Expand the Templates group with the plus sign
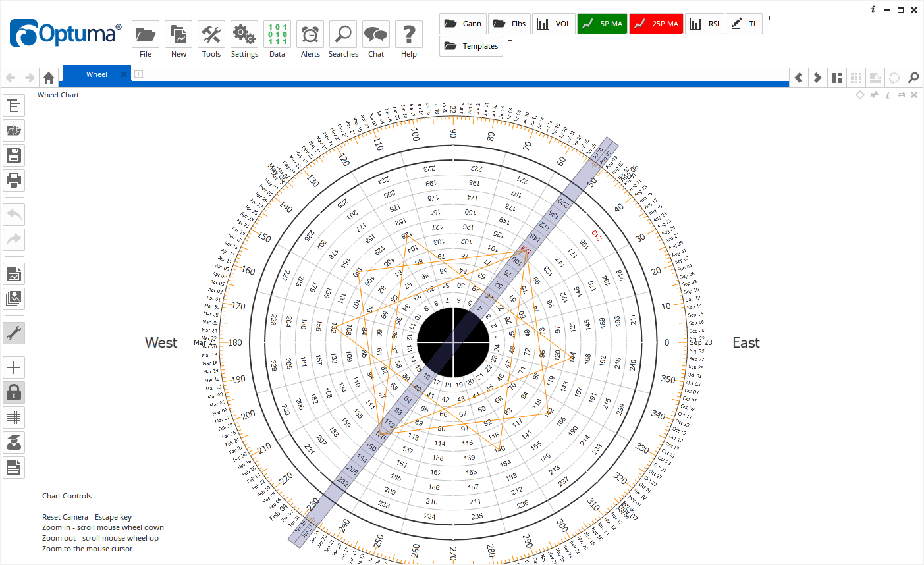This screenshot has height=565, width=924. coord(510,40)
